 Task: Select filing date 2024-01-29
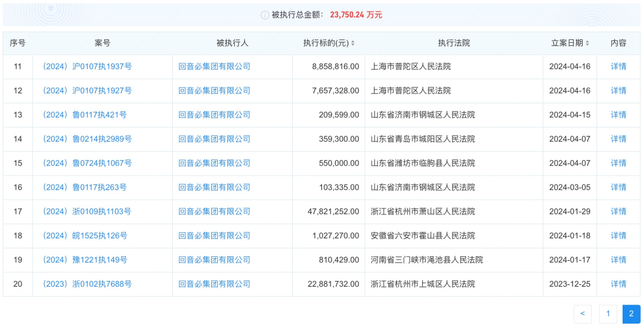pos(569,211)
